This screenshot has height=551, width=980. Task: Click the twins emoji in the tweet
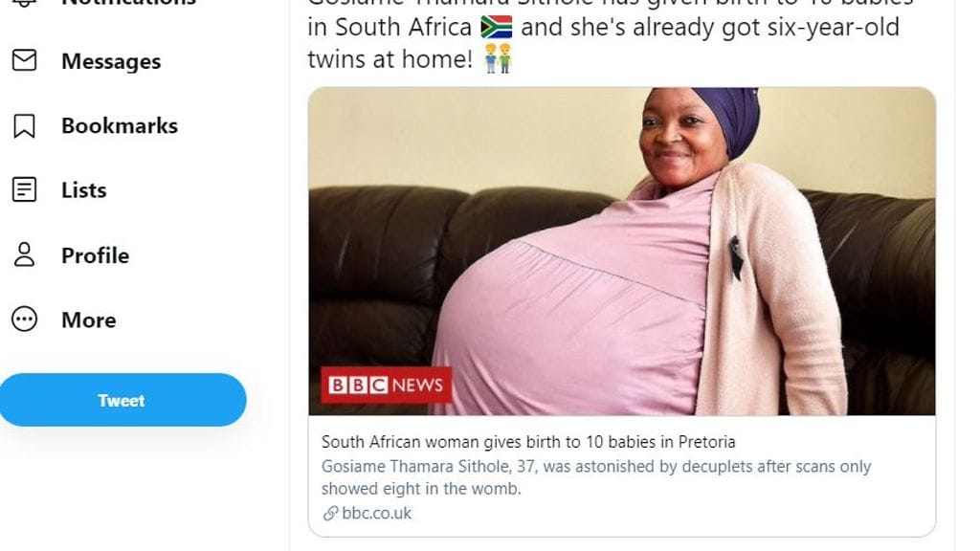point(498,59)
